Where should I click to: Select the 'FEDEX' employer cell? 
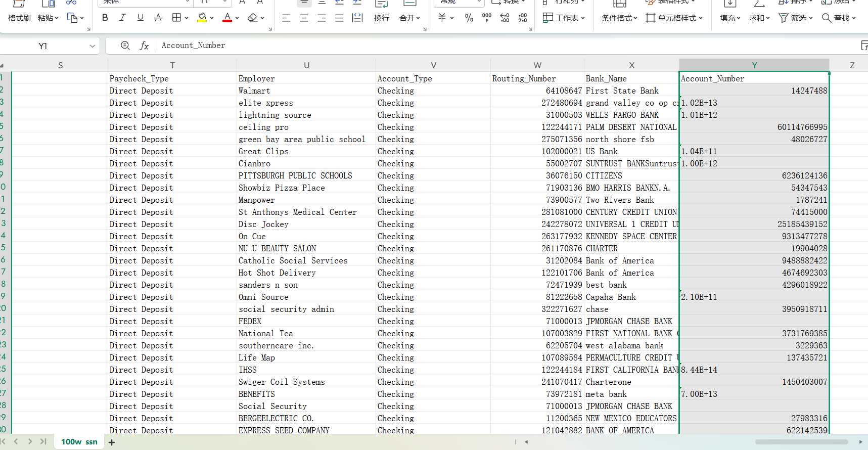306,322
